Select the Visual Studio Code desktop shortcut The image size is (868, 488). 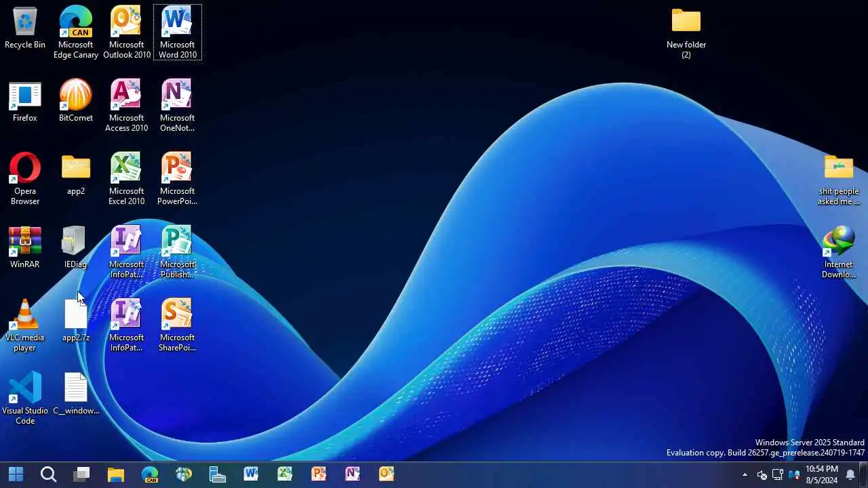[25, 398]
